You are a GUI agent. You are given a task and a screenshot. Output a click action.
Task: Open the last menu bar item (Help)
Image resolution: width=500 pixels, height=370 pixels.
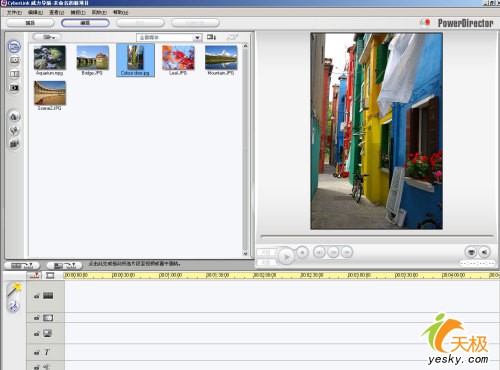click(x=120, y=12)
